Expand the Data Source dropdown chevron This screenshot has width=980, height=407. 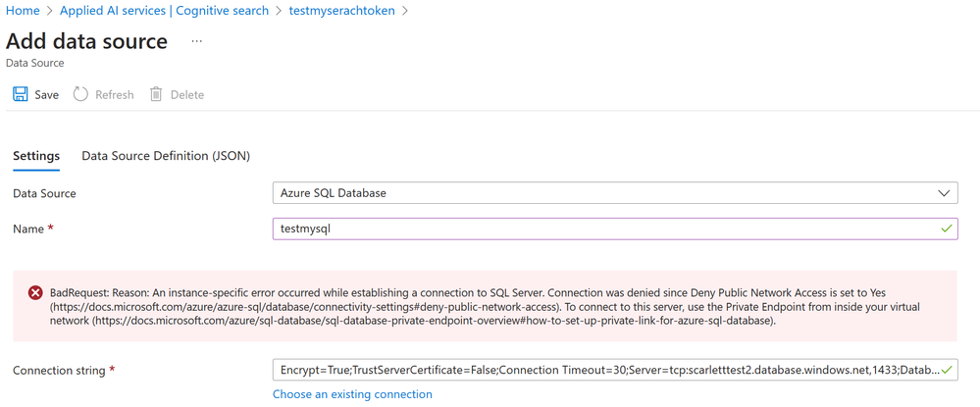click(944, 193)
